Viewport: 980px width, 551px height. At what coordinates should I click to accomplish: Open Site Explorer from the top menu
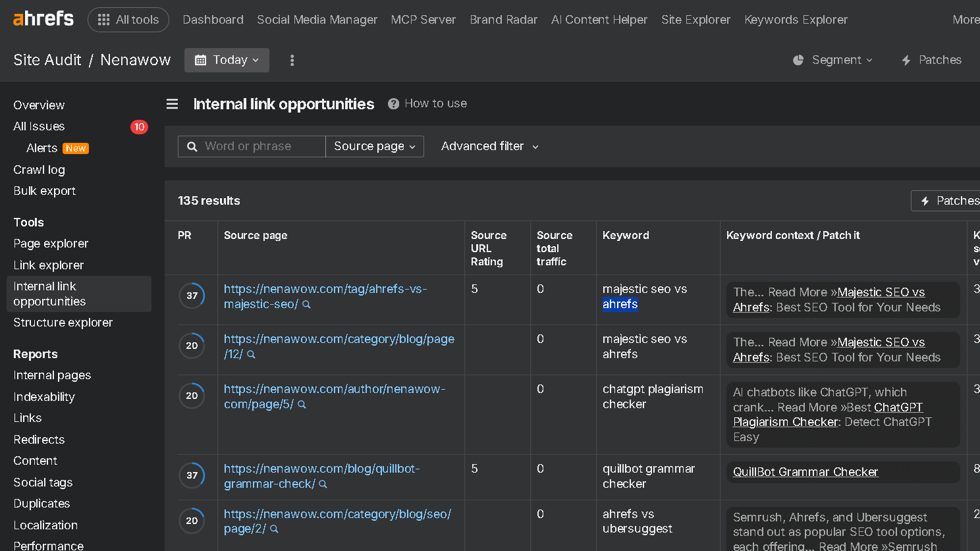tap(695, 20)
